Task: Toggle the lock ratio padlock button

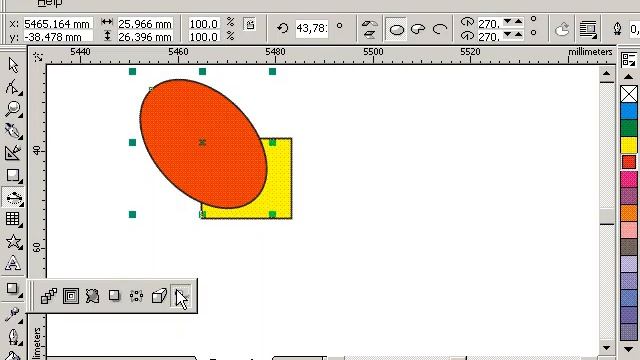Action: [x=250, y=24]
